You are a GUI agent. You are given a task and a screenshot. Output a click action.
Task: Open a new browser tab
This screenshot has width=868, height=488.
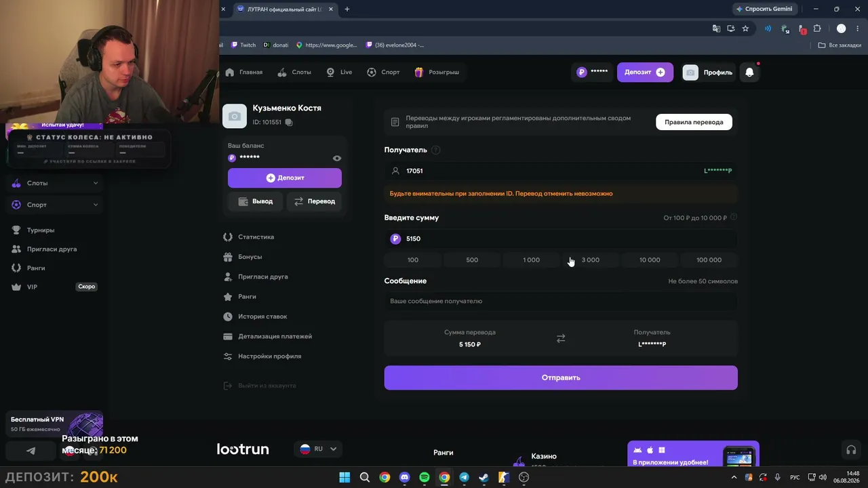(x=347, y=9)
